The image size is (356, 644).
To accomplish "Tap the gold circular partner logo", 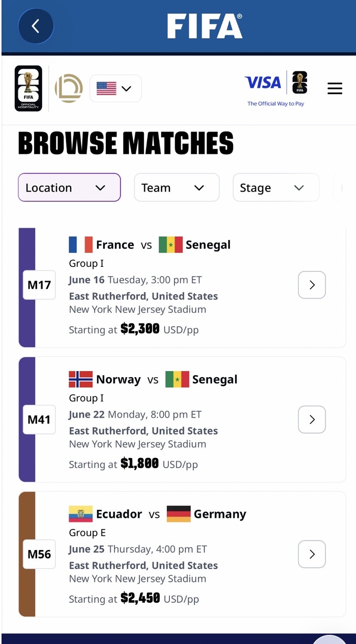I will (x=69, y=88).
